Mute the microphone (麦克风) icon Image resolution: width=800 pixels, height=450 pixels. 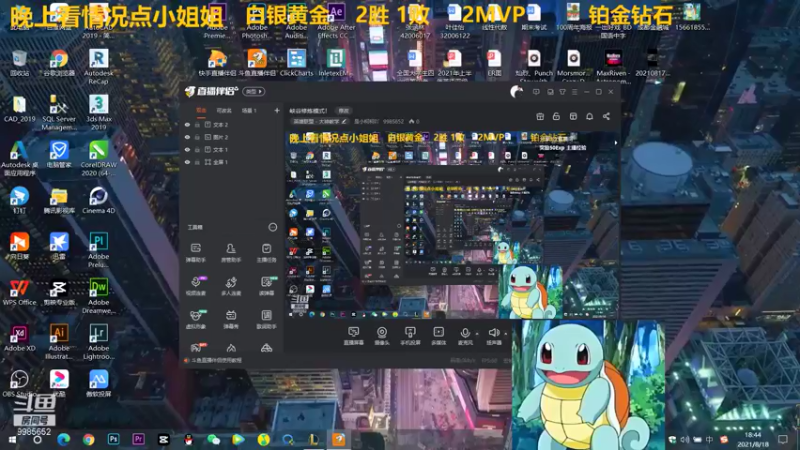(x=465, y=333)
